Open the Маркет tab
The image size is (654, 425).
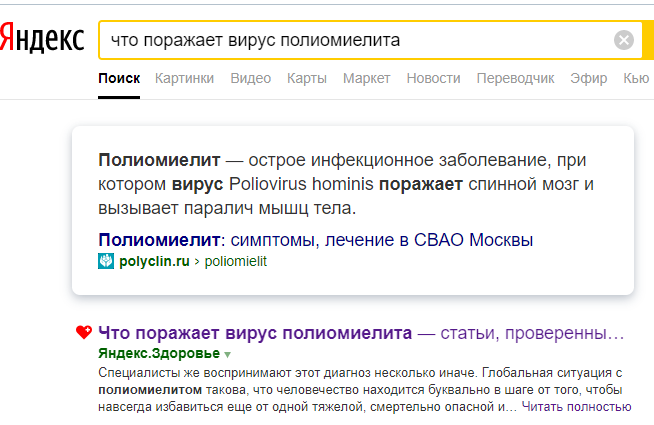[x=366, y=78]
